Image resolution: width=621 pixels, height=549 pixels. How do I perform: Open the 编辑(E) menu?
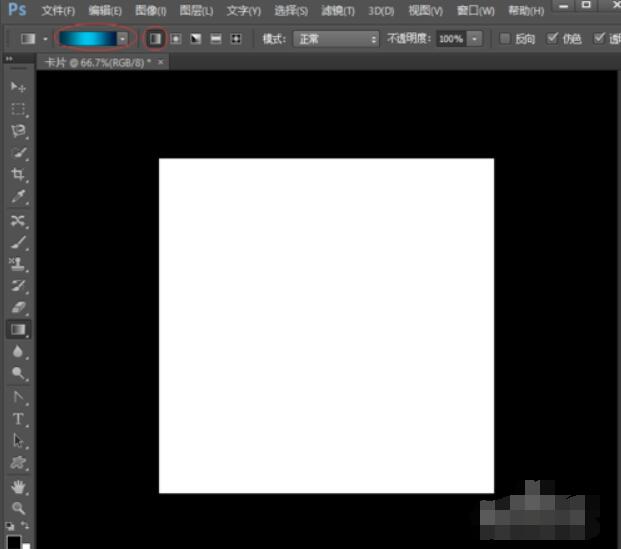click(x=105, y=11)
